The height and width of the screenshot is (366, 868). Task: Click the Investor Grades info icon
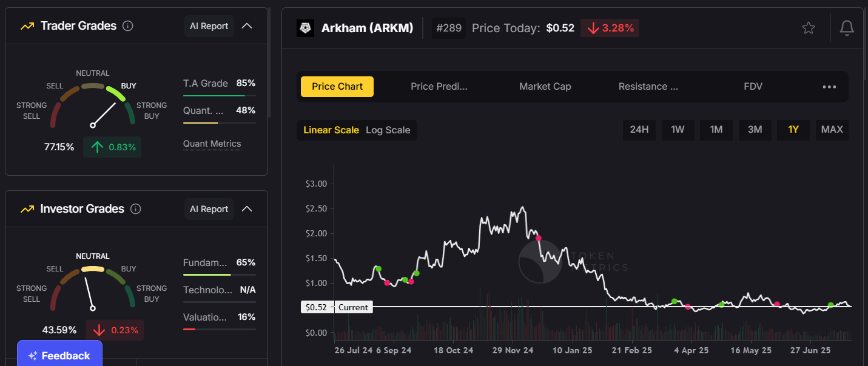(136, 209)
